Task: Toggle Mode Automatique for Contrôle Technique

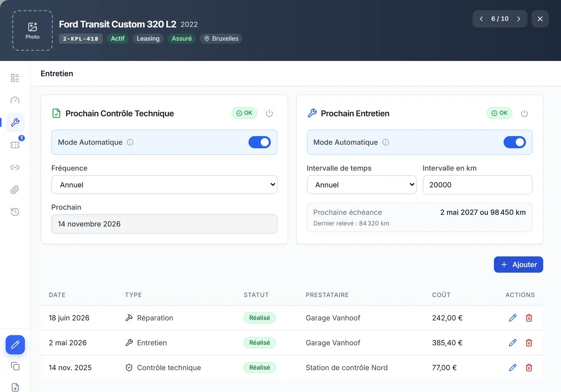Action: point(259,142)
